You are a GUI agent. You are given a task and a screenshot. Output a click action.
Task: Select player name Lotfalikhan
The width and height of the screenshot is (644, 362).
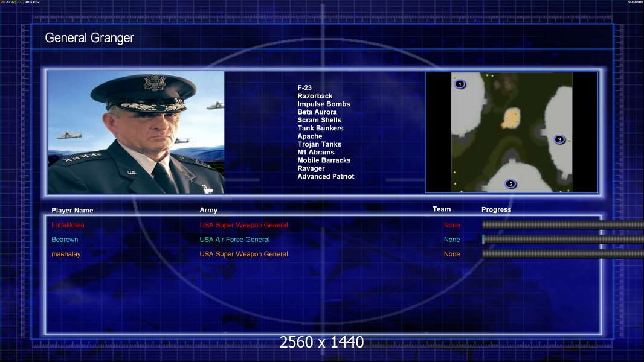click(68, 225)
